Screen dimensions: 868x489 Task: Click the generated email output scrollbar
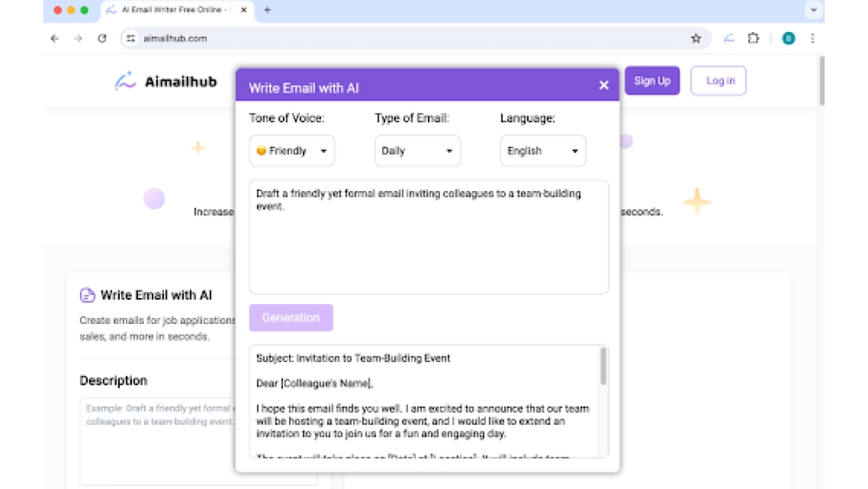603,366
